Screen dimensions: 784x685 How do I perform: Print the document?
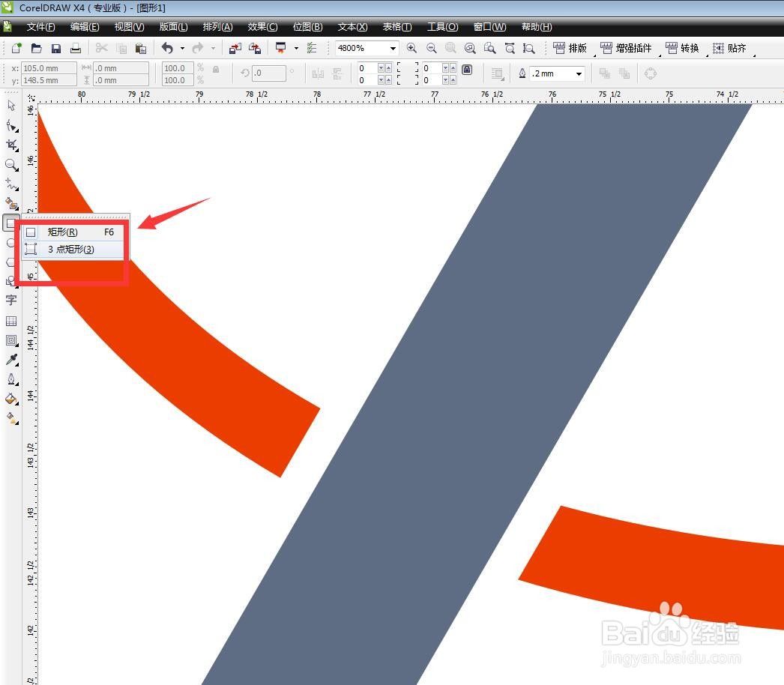coord(76,48)
